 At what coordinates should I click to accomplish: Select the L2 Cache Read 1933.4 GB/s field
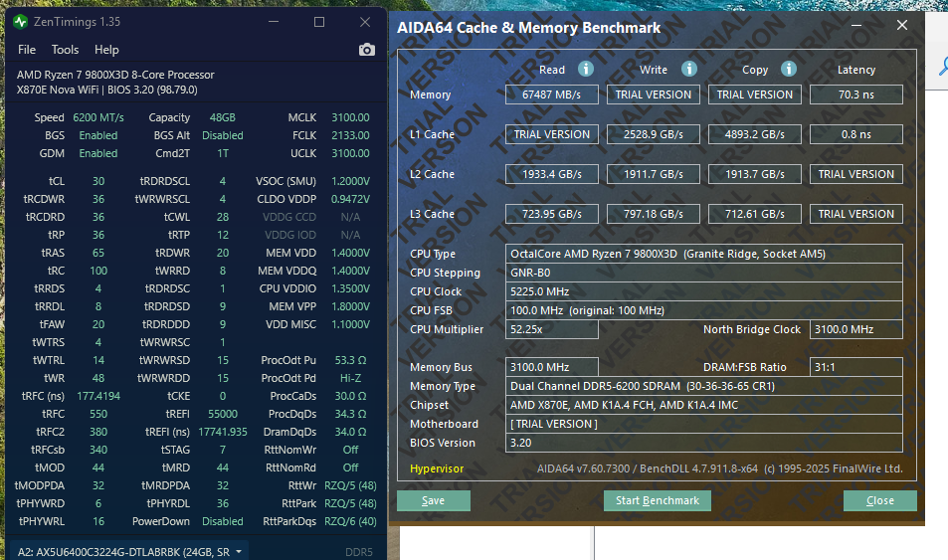[552, 174]
